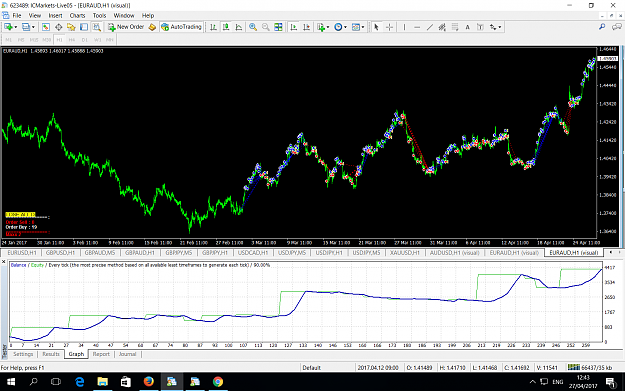Screen dimensions: 625x391
Task: Open the tester Settings tab
Action: click(23, 354)
